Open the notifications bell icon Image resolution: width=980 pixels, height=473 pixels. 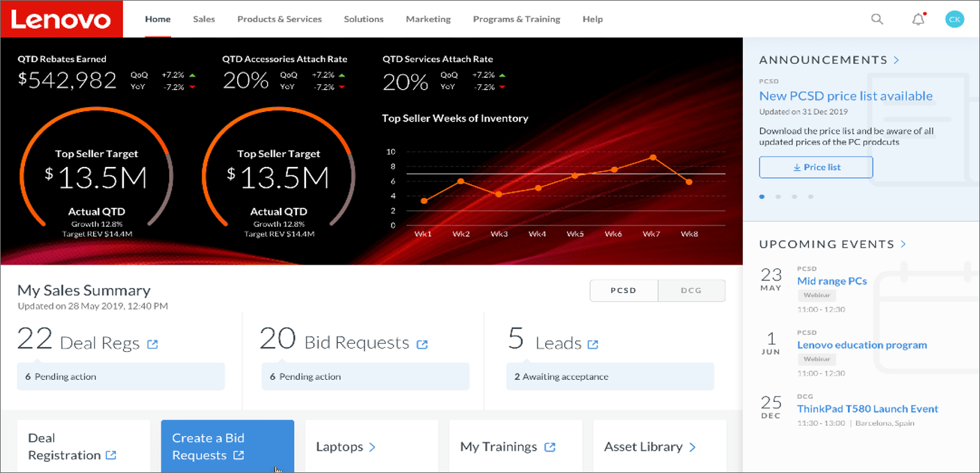(x=919, y=19)
